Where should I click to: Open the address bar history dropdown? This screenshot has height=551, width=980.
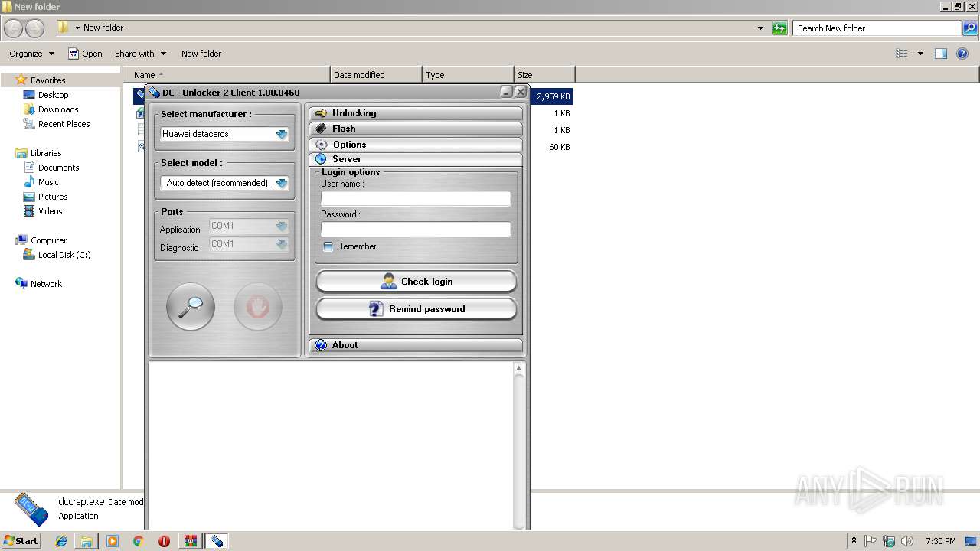point(760,28)
